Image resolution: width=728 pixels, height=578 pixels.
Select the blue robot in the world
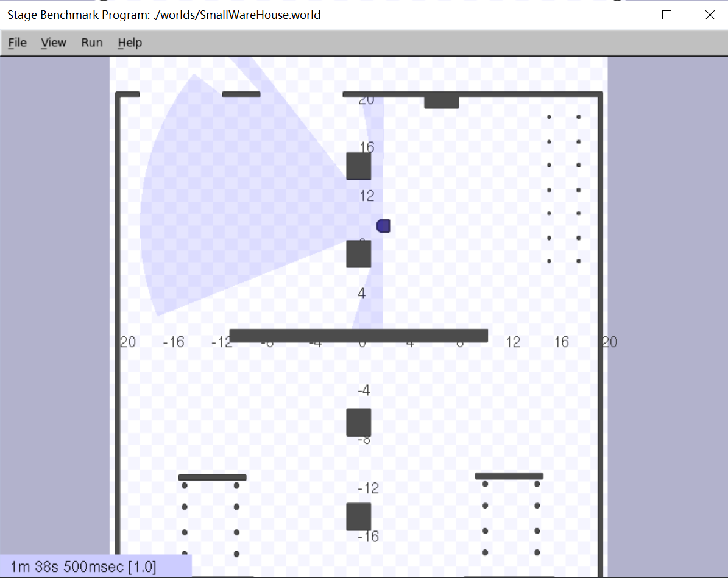point(383,226)
